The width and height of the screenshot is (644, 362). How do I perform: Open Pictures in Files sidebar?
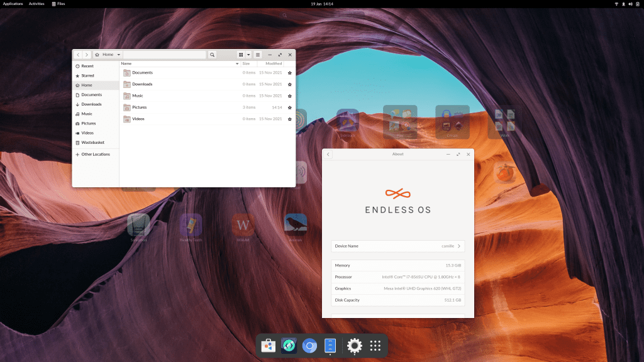click(96, 123)
